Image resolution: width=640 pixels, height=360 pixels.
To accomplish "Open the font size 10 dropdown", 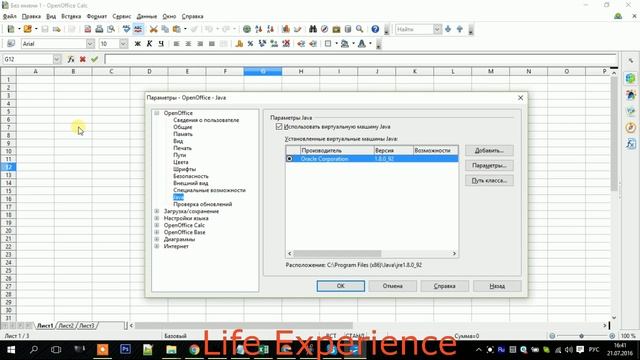I will point(123,44).
